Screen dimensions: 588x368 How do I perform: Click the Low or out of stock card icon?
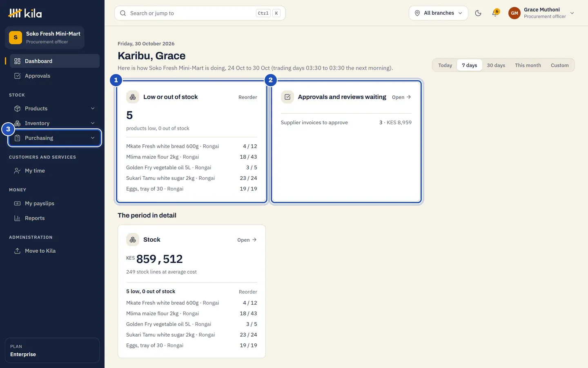[x=133, y=97]
